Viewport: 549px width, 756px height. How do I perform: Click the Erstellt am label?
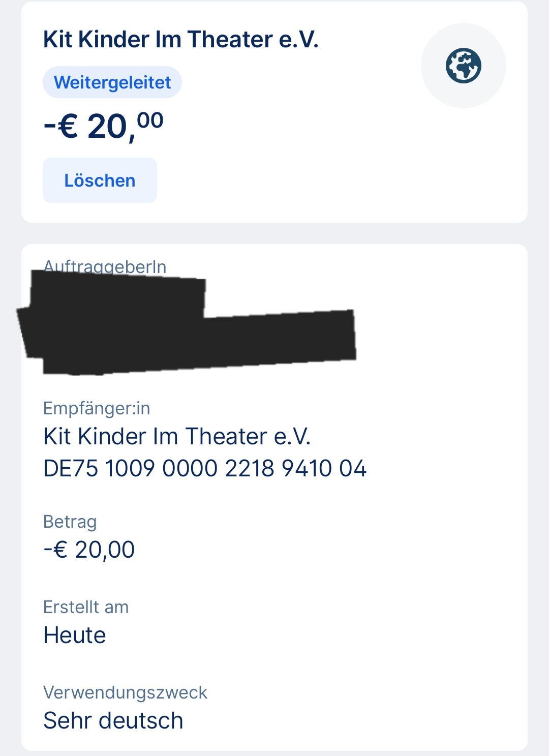coord(86,607)
